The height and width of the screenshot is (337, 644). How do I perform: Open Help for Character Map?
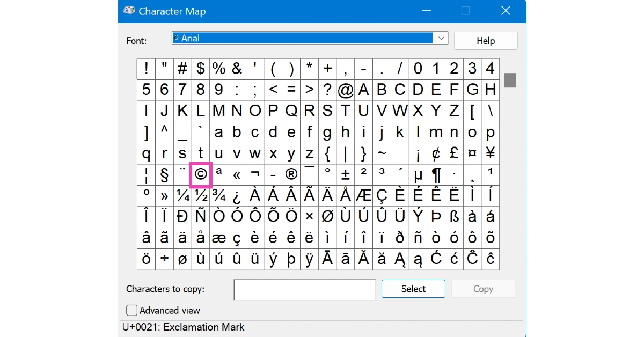click(x=485, y=41)
